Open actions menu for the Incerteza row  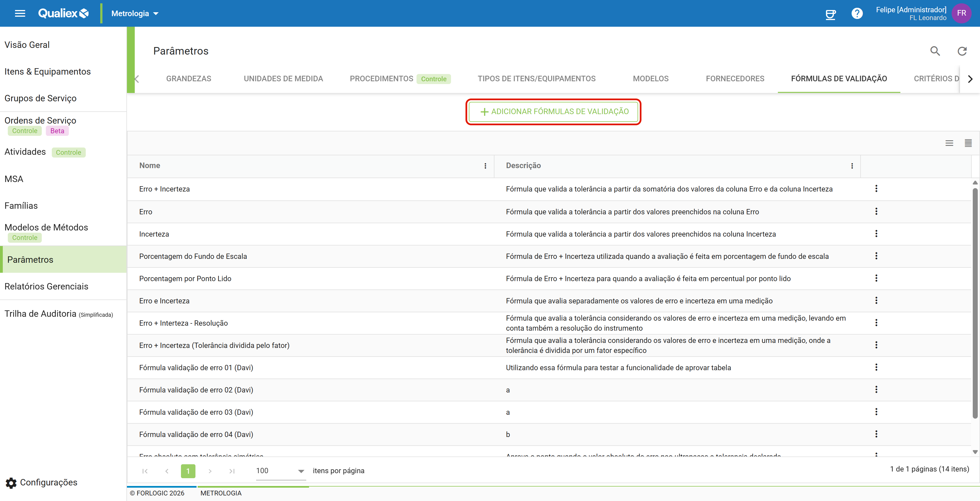click(876, 234)
